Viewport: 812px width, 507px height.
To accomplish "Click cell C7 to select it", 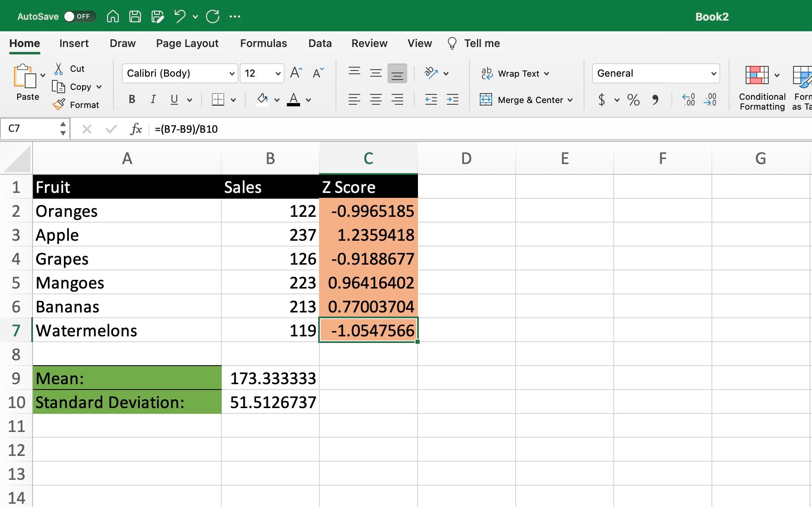I will [x=368, y=329].
